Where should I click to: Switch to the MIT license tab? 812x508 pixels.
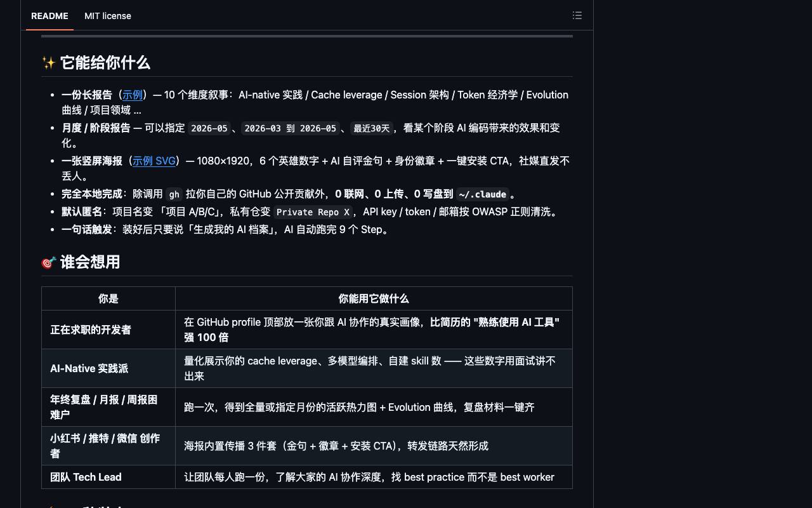coord(108,16)
